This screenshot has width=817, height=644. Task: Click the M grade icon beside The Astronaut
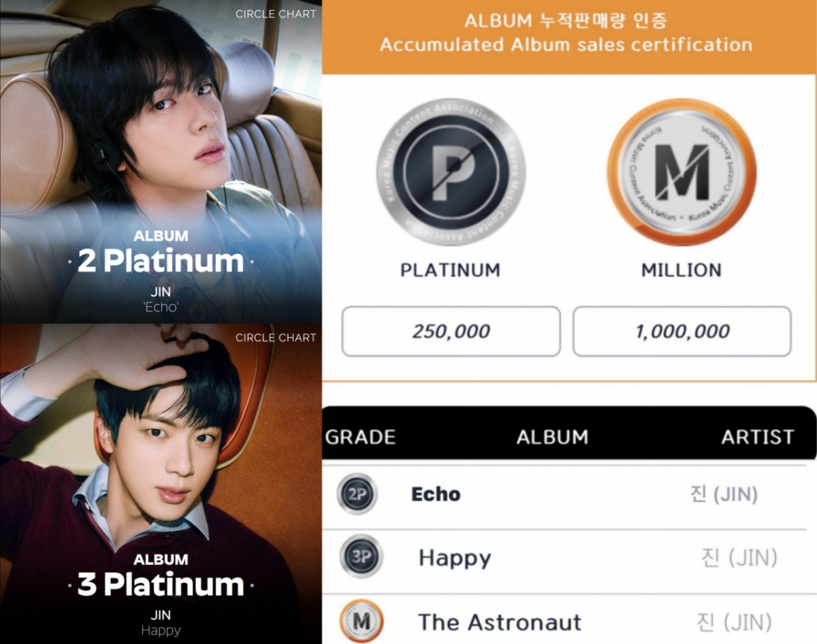coord(361,621)
